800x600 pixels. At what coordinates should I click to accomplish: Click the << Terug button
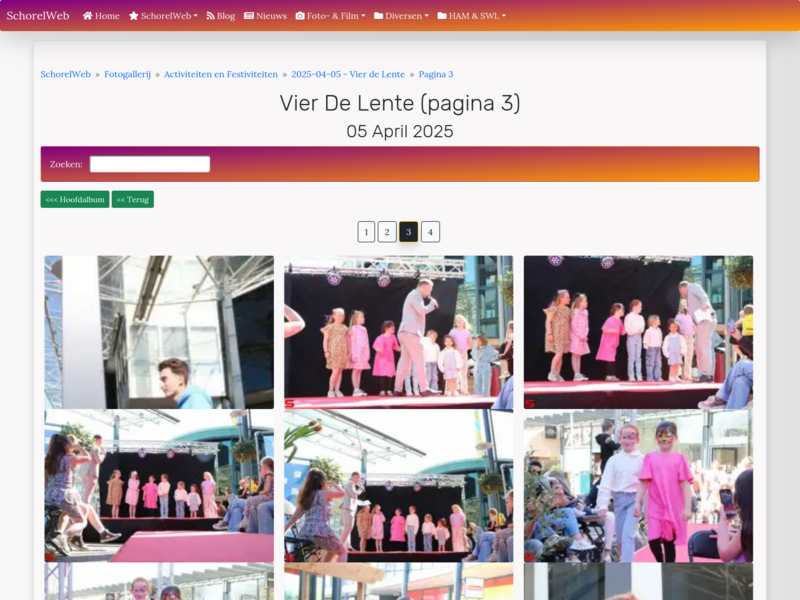133,199
